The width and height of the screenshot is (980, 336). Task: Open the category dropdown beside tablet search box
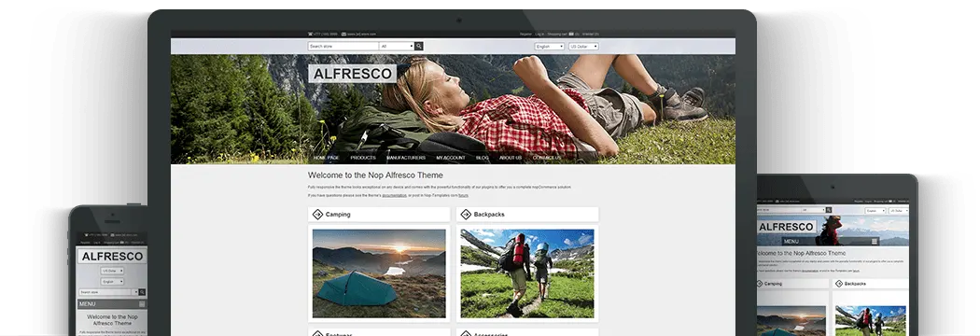pyautogui.click(x=813, y=210)
